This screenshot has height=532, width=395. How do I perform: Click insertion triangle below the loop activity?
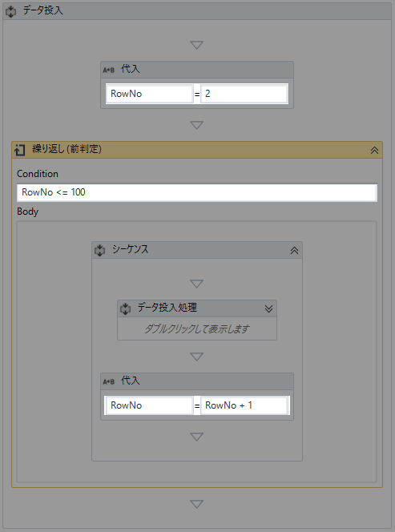click(197, 504)
